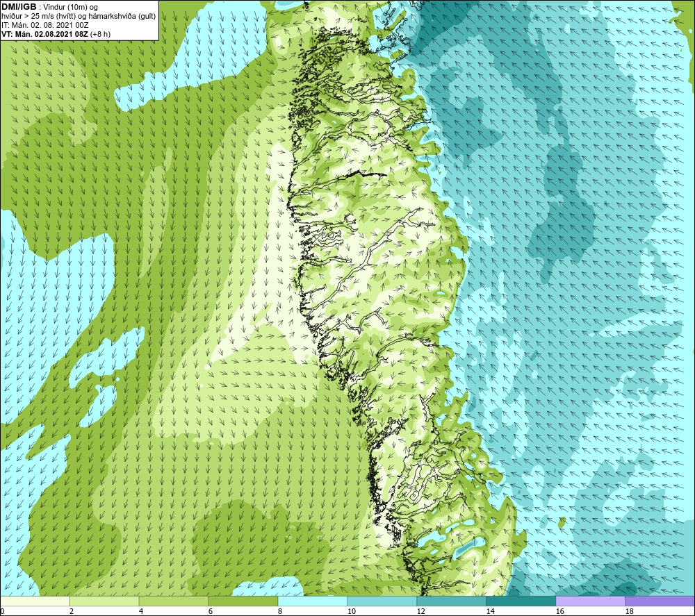Click the scale label "2"

tap(72, 612)
